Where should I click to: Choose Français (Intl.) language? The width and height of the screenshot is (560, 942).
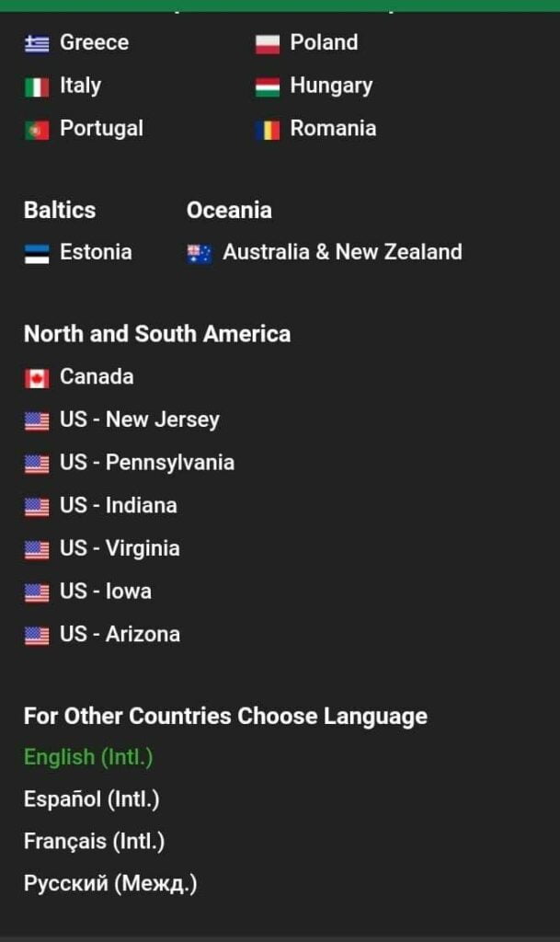[95, 841]
